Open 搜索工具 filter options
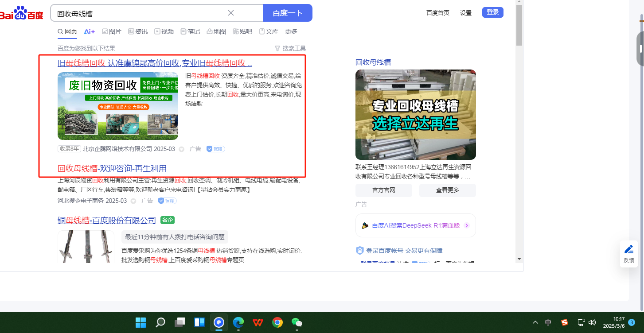The width and height of the screenshot is (644, 333). pos(290,48)
